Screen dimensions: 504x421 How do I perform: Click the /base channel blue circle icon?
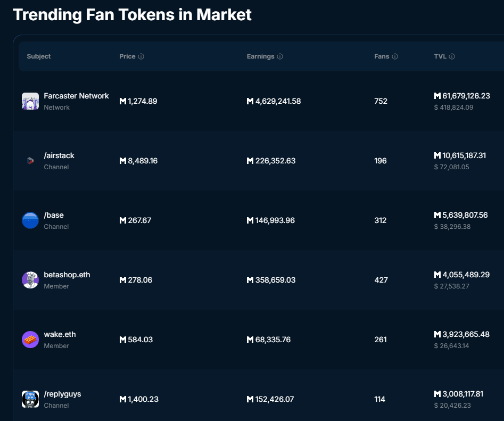[30, 220]
